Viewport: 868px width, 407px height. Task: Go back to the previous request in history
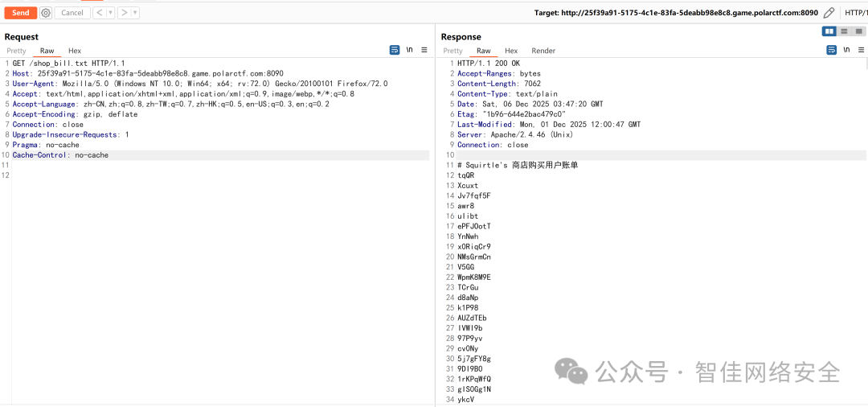(x=99, y=13)
